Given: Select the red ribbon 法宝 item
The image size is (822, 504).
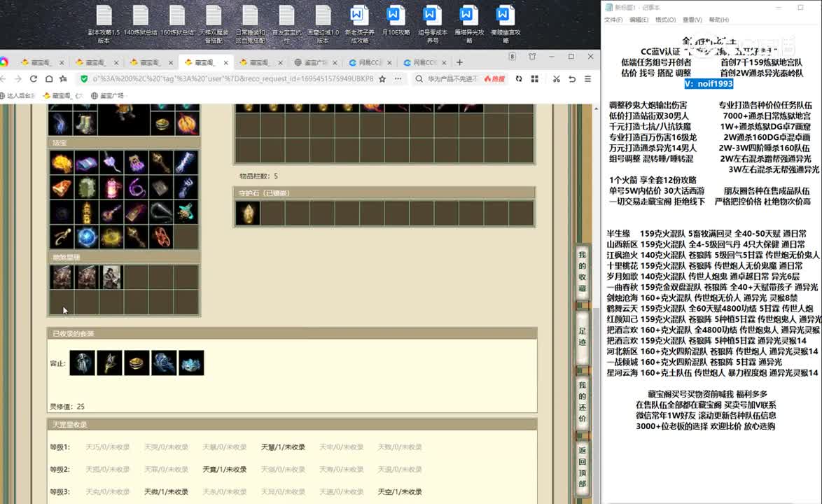Looking at the screenshot, I should click(x=162, y=237).
